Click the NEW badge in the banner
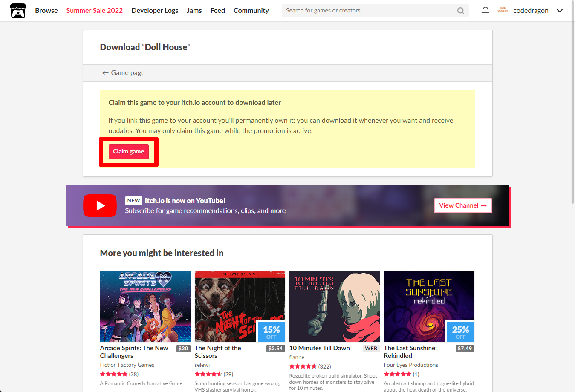 coord(133,201)
